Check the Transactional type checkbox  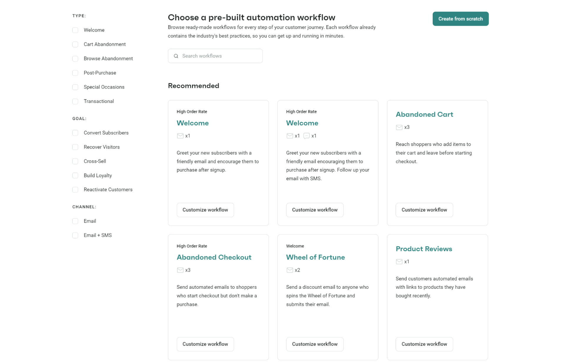[x=75, y=101]
